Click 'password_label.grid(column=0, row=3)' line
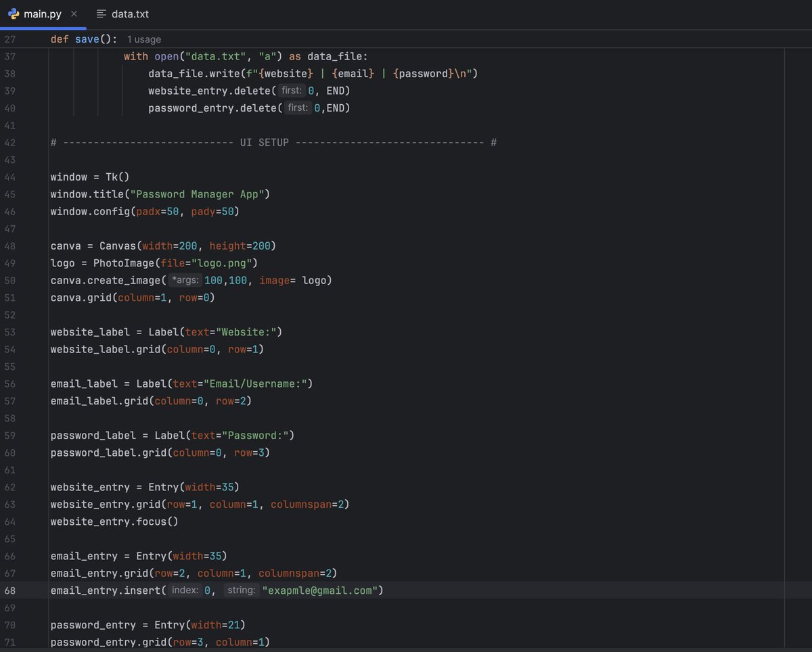812x652 pixels. [x=160, y=452]
